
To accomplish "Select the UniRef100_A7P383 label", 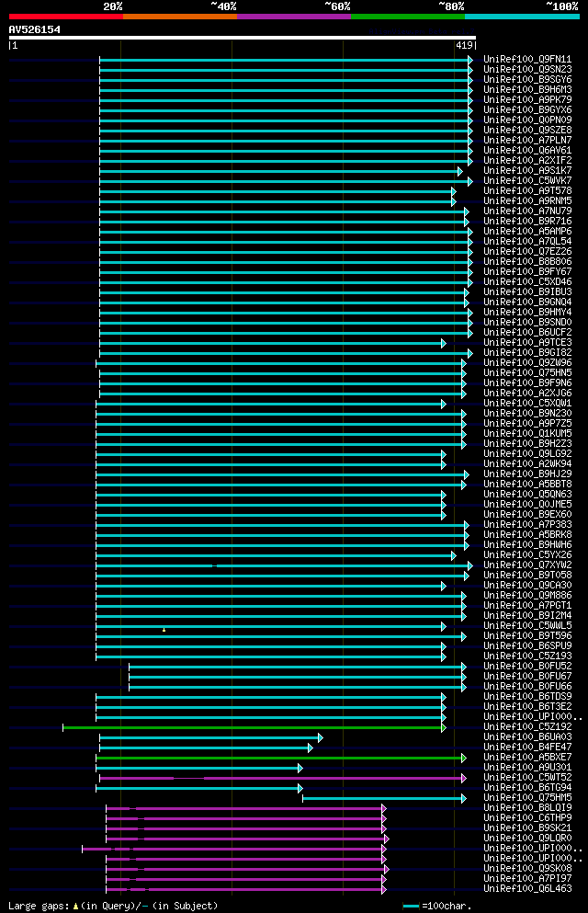I will 527,525.
